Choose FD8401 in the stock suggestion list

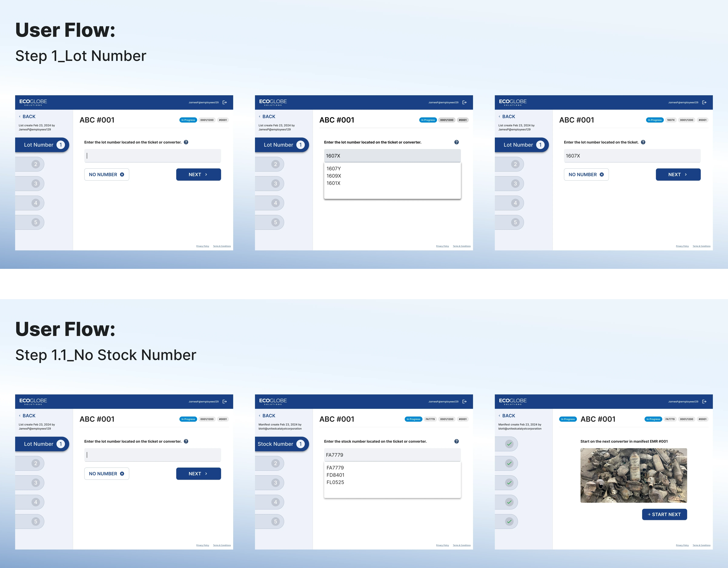(335, 475)
